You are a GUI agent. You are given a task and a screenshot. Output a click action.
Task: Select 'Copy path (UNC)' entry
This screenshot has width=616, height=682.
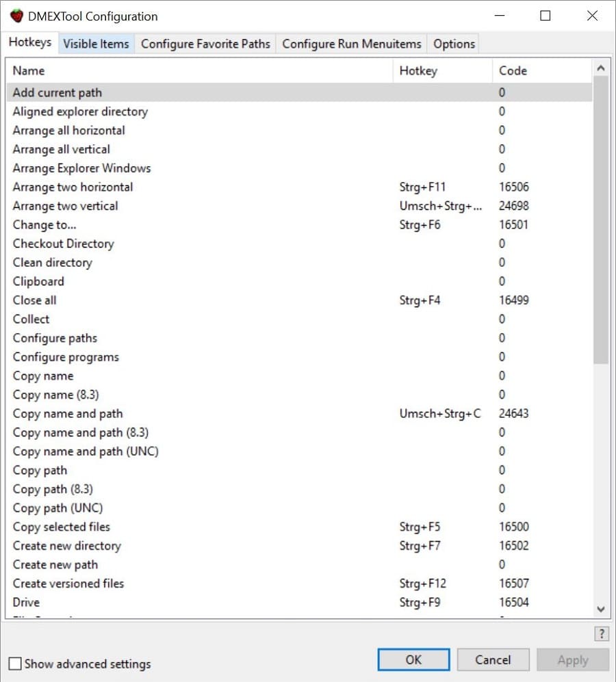coord(300,508)
